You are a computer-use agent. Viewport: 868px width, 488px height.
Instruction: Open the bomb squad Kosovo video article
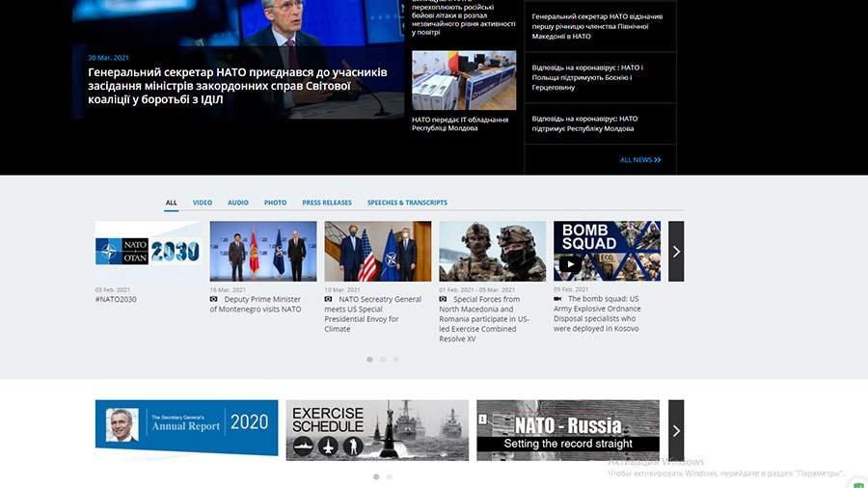pos(597,313)
